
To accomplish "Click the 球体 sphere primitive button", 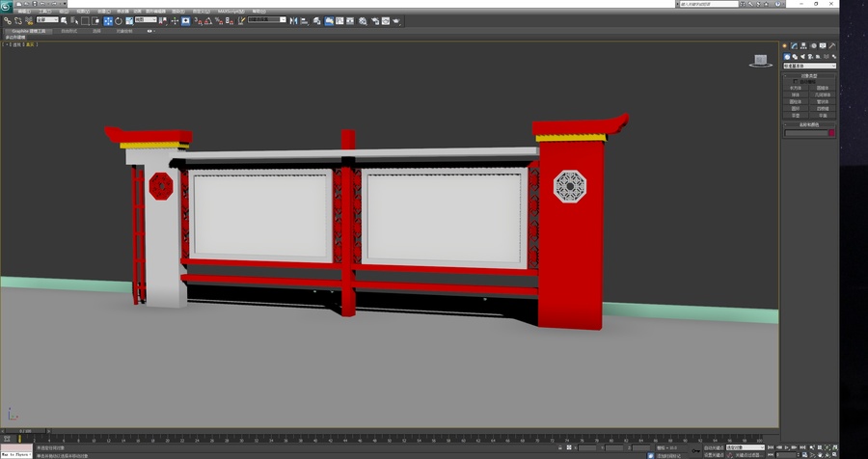I will coord(796,94).
